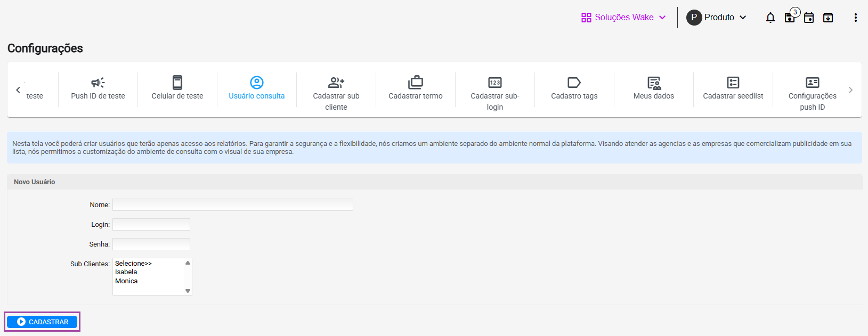Open the calendar schedule icon
Viewport: 868px width, 336px height.
point(809,18)
